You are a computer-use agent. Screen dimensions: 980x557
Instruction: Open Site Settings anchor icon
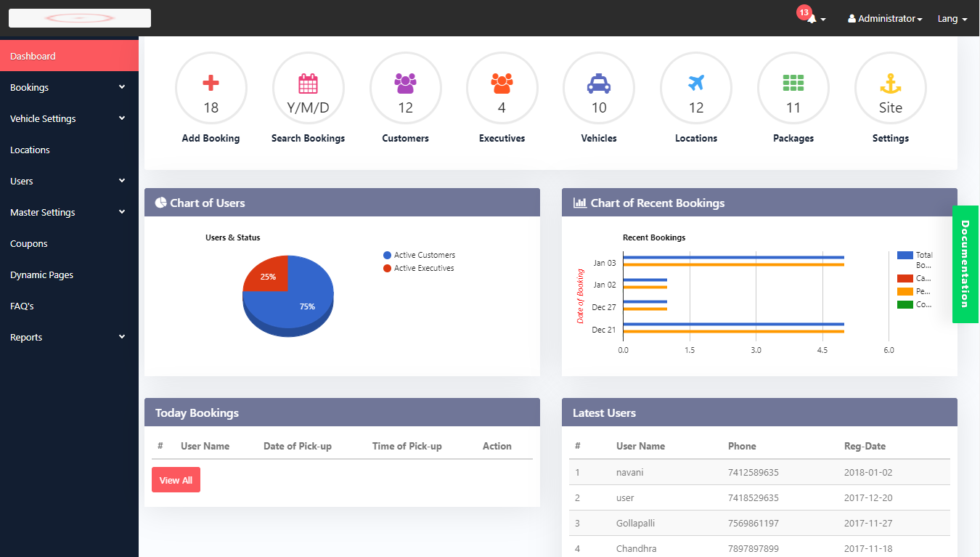tap(891, 84)
